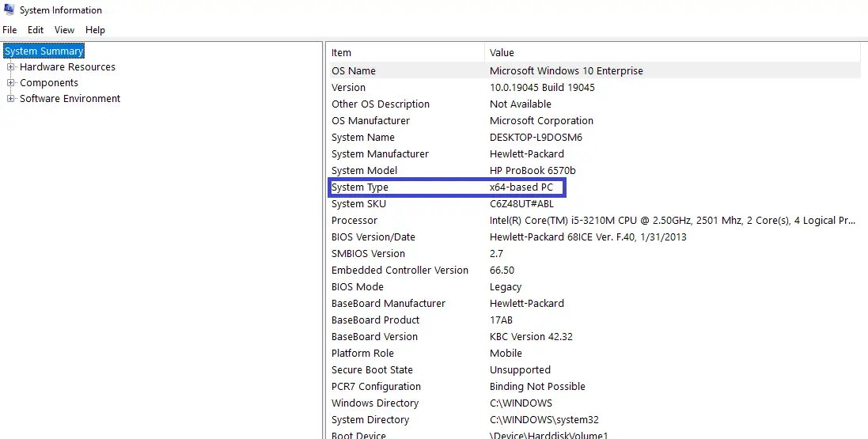Select the System SKU row label

point(358,204)
